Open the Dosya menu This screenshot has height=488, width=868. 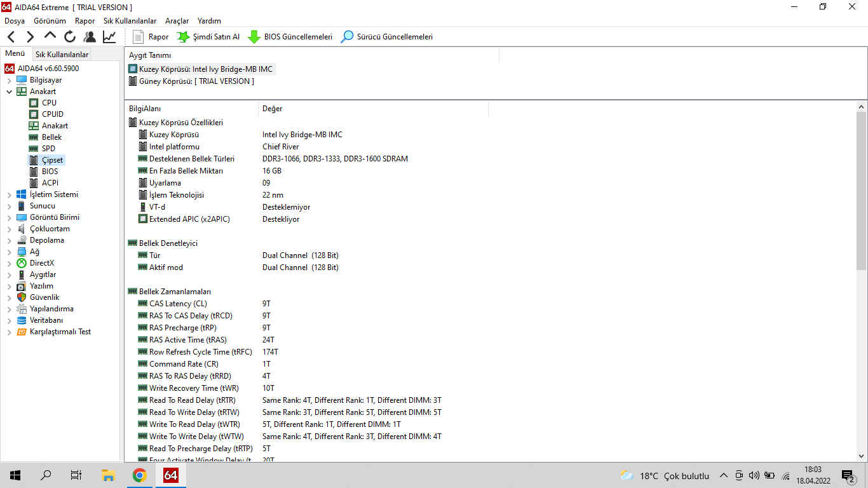(x=15, y=21)
